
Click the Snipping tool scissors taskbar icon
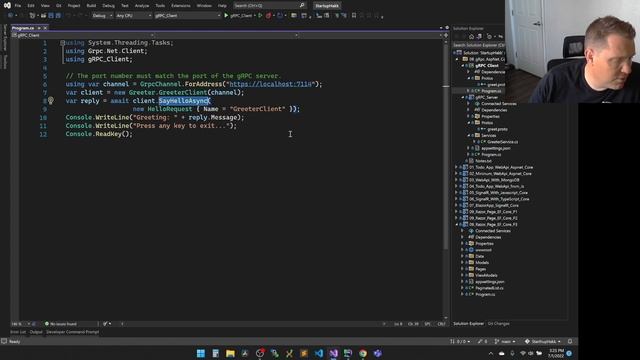click(x=289, y=353)
